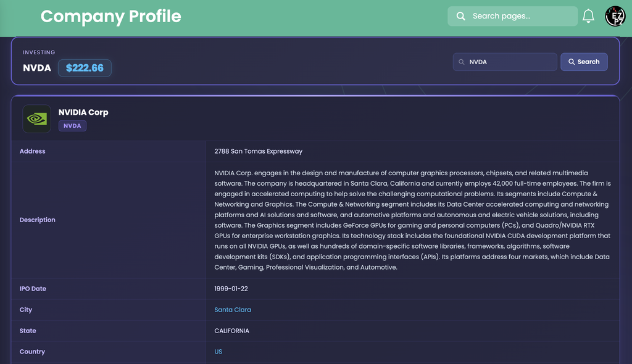Viewport: 632px width, 364px height.
Task: Open the EZPZ user avatar menu
Action: click(615, 16)
